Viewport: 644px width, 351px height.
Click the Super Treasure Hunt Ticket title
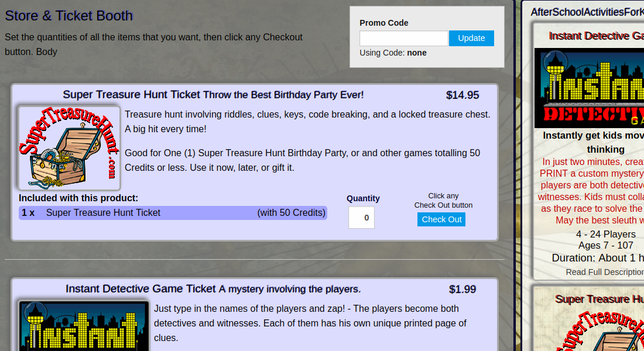pyautogui.click(x=132, y=95)
